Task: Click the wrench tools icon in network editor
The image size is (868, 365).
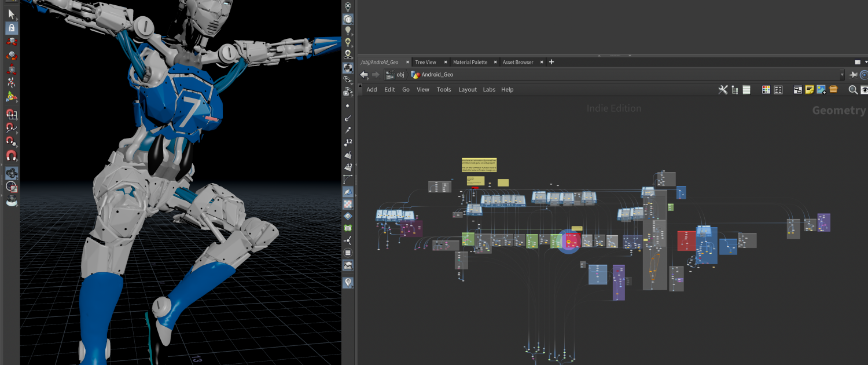Action: (723, 90)
